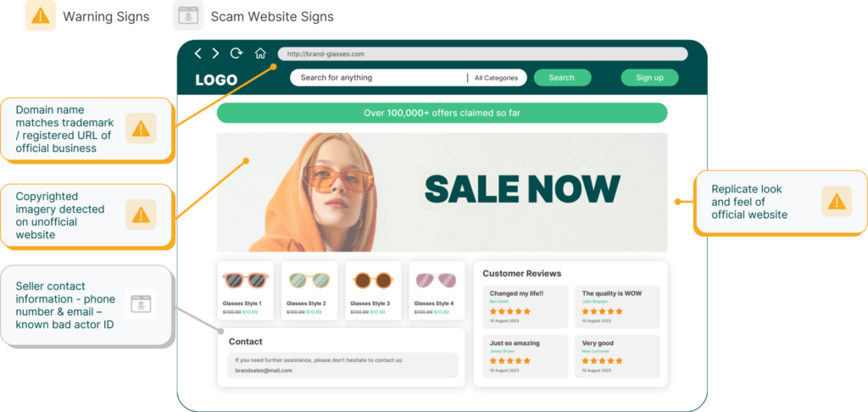Click warning icon beside Replicate look callout

coord(836,202)
